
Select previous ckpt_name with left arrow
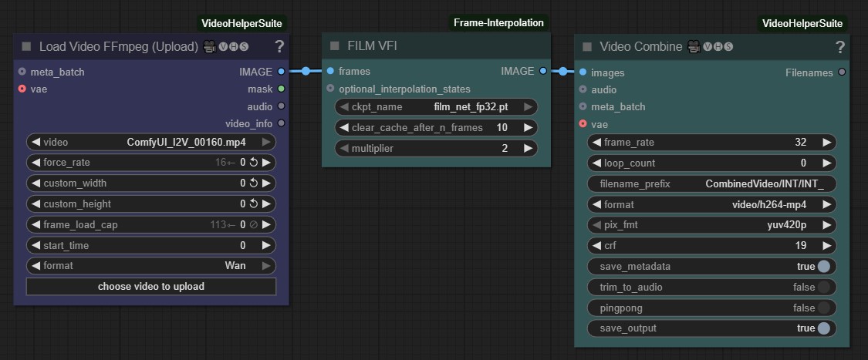(344, 106)
